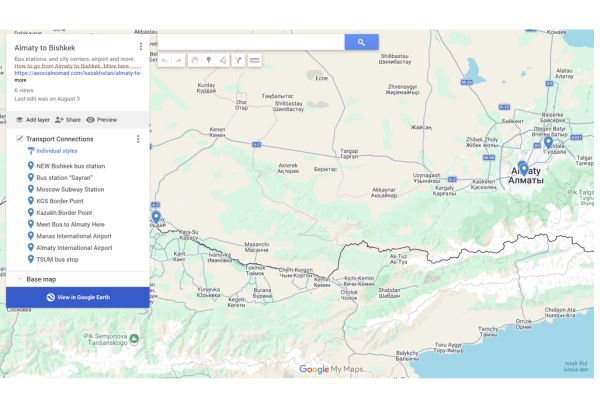Click the Preview eye icon
Viewport: 600px width, 400px height.
point(90,120)
